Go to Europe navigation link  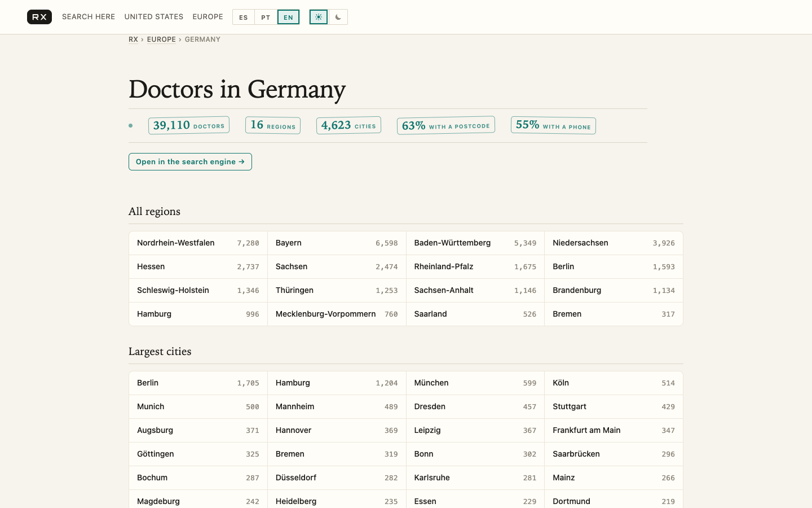tap(208, 17)
